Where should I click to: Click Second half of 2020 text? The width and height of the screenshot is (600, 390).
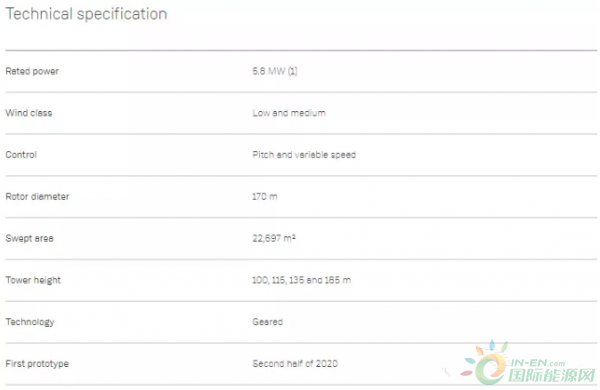coord(295,364)
